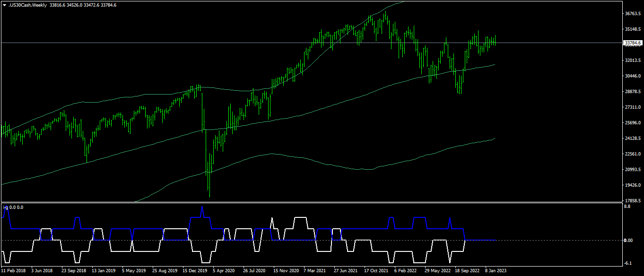
Task: Click the 5 Apr 2020 date label
Action: [224, 271]
